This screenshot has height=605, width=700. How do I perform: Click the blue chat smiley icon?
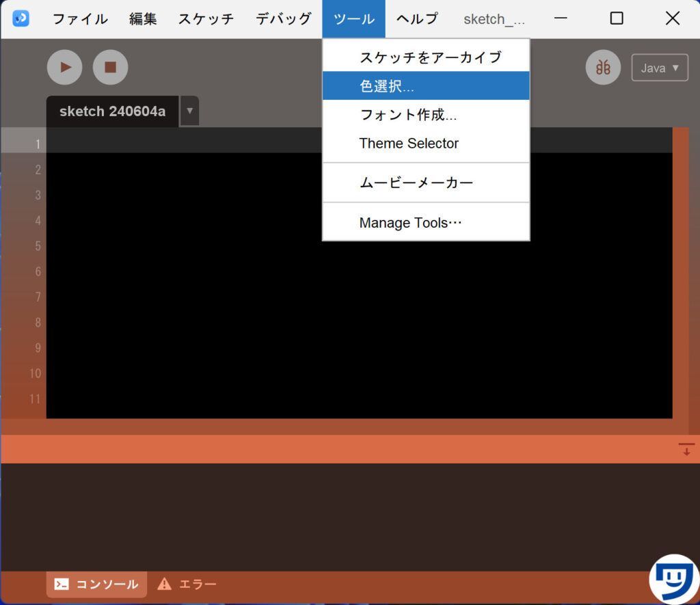674,579
